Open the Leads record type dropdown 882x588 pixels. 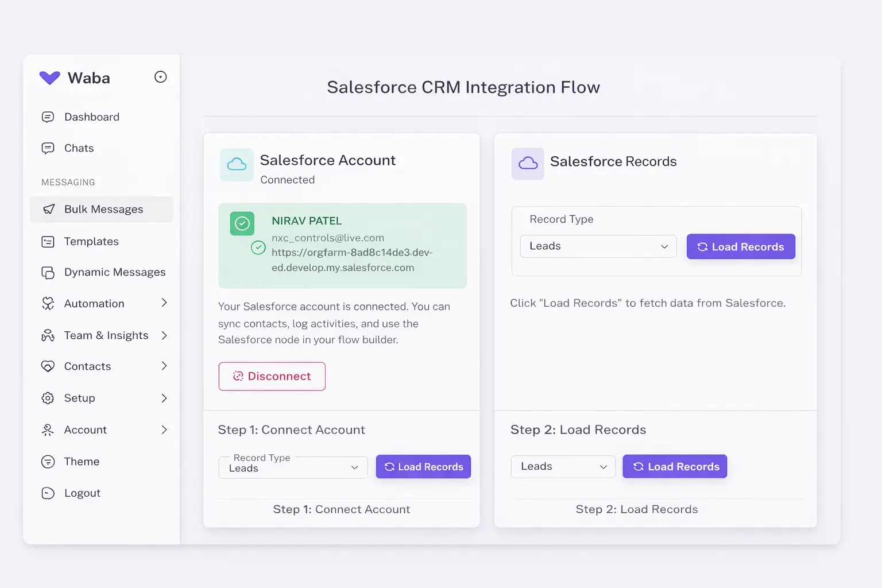[x=597, y=246]
